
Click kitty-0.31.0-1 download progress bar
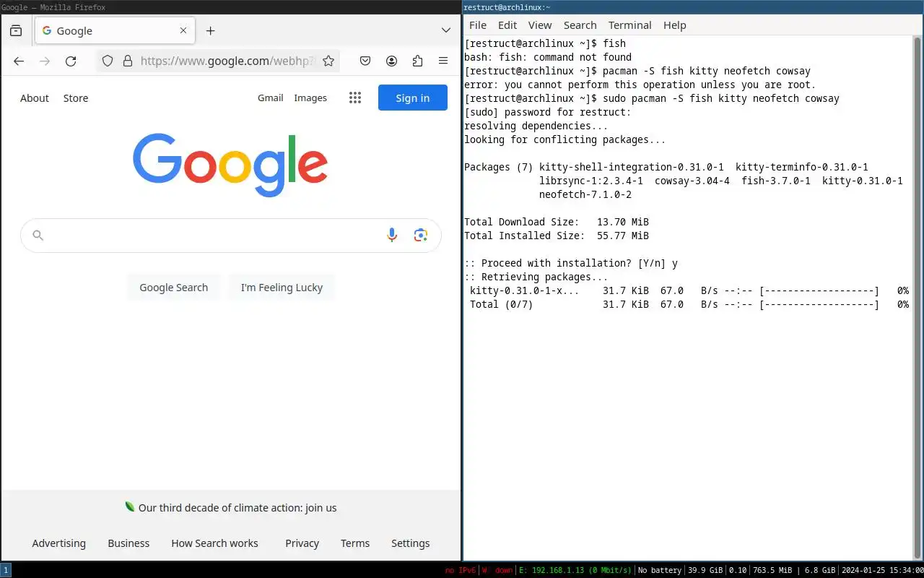[x=819, y=290]
